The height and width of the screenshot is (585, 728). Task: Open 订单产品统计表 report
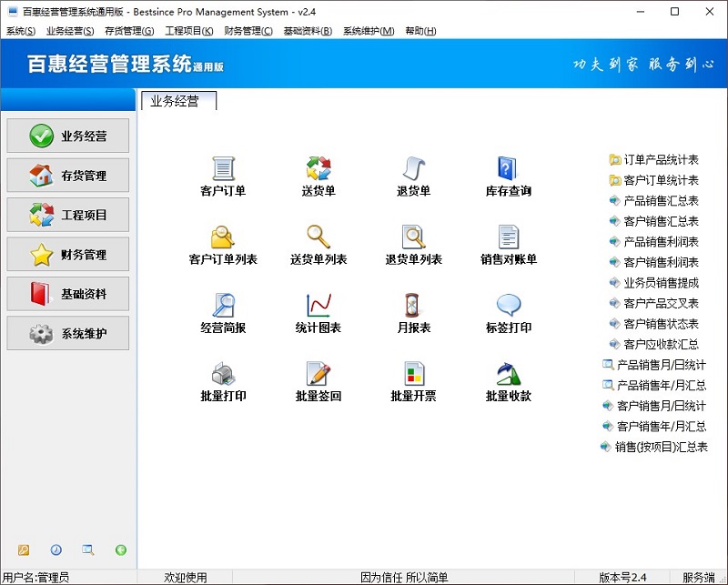653,160
